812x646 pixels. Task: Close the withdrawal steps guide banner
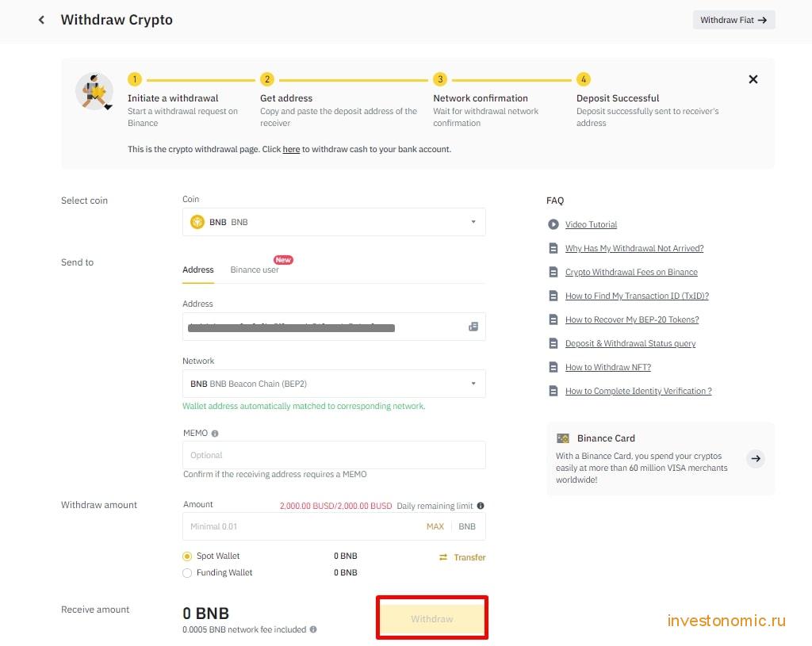753,79
